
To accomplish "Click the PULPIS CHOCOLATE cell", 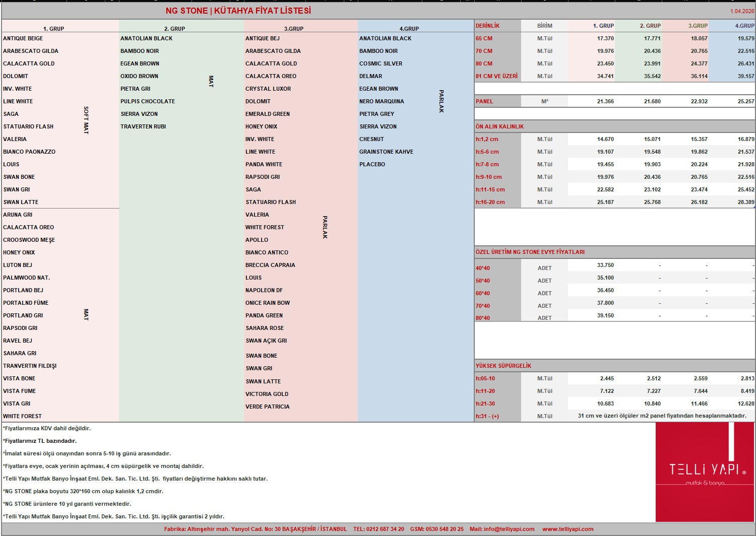I will tap(148, 101).
